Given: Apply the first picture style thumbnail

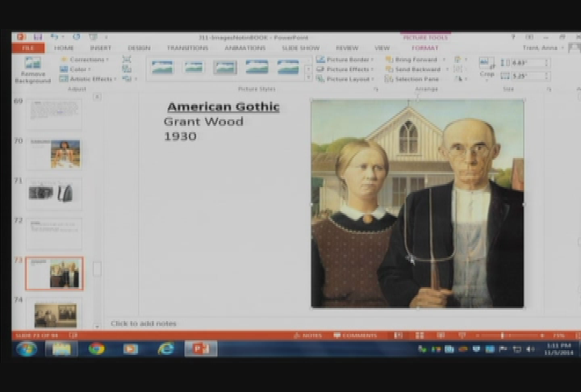Looking at the screenshot, I should pos(162,68).
